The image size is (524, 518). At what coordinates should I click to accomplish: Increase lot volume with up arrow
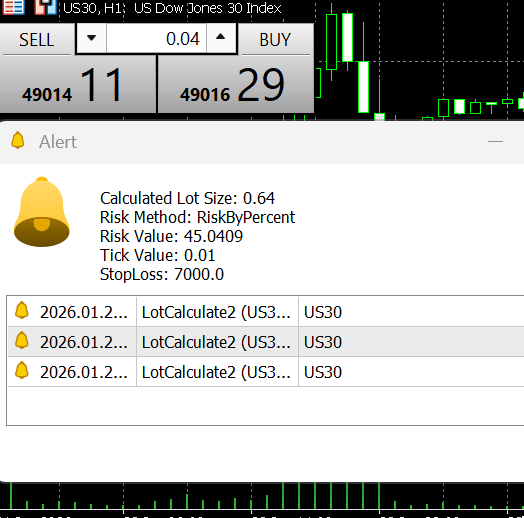[221, 38]
